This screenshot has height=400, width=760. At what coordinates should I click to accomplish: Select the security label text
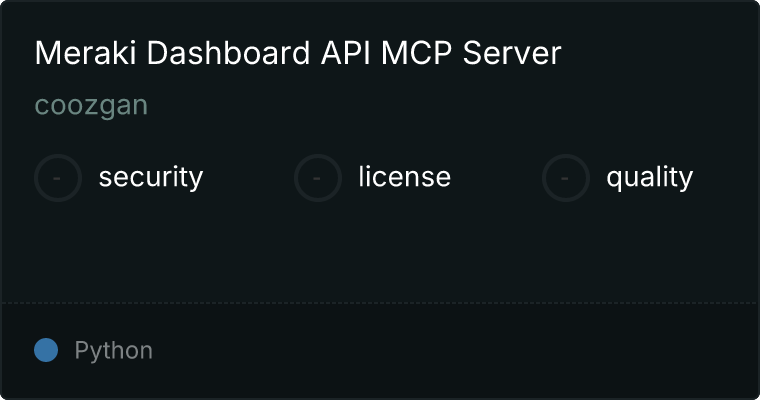point(151,177)
